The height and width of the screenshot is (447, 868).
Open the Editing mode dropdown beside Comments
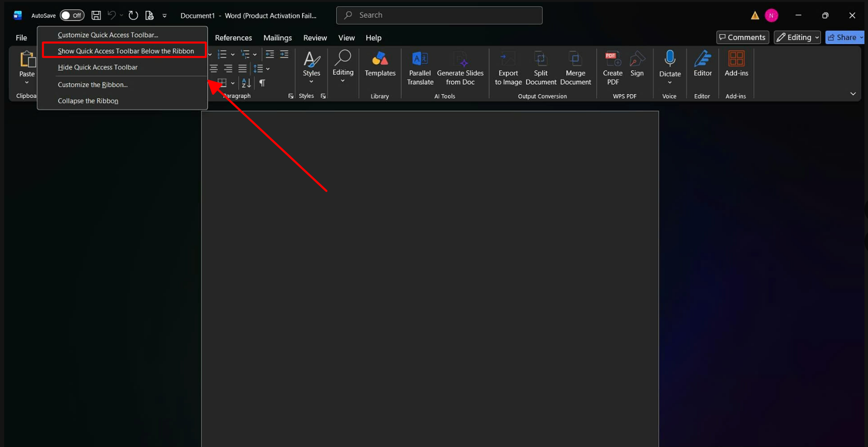(798, 37)
